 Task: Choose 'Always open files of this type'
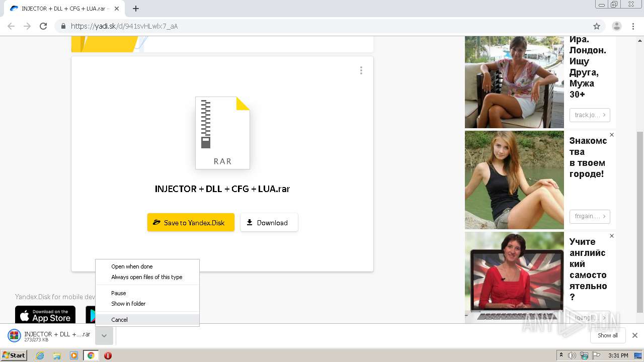(x=147, y=277)
